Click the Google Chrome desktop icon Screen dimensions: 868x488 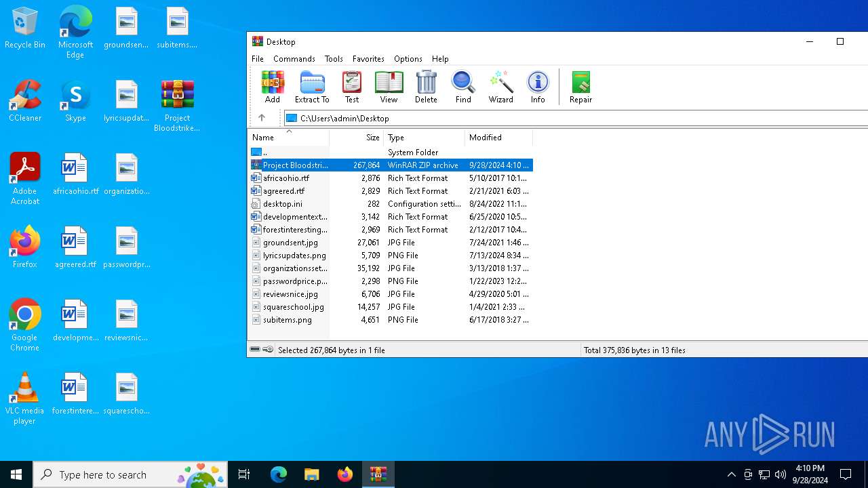(x=25, y=325)
